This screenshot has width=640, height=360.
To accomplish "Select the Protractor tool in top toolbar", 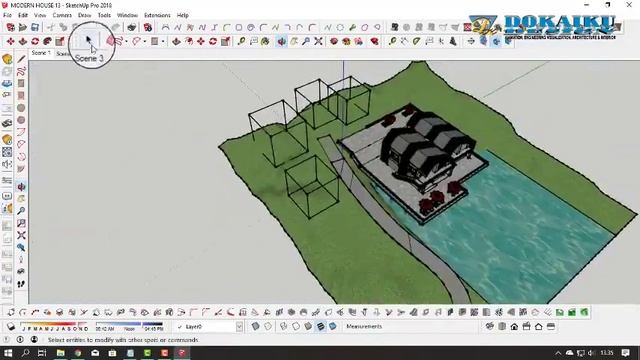I will pos(416,41).
